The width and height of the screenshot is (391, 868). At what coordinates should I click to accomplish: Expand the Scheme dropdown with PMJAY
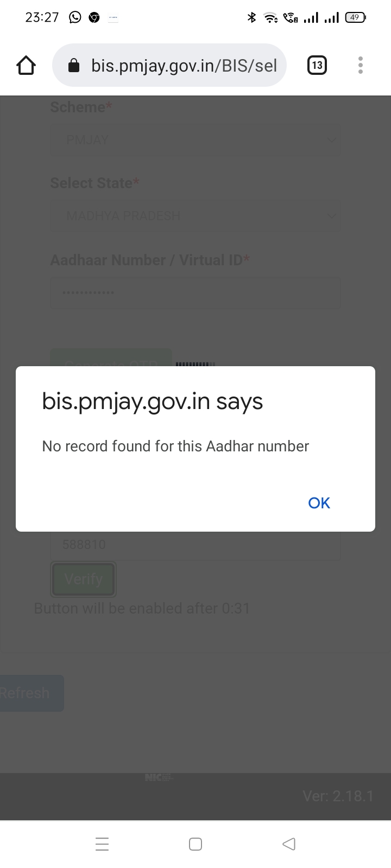195,140
